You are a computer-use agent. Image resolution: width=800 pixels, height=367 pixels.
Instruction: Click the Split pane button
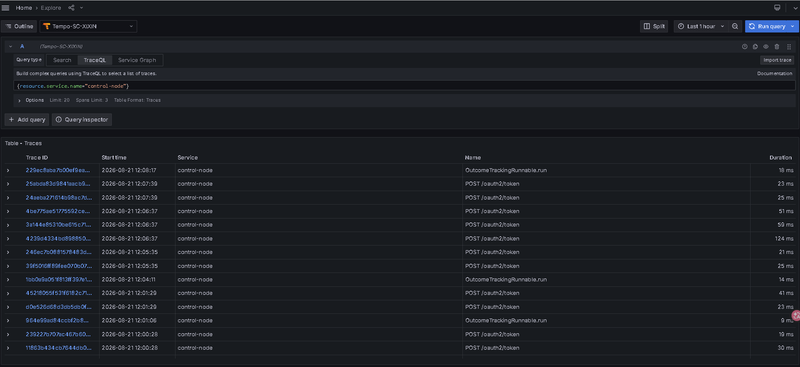click(x=654, y=26)
